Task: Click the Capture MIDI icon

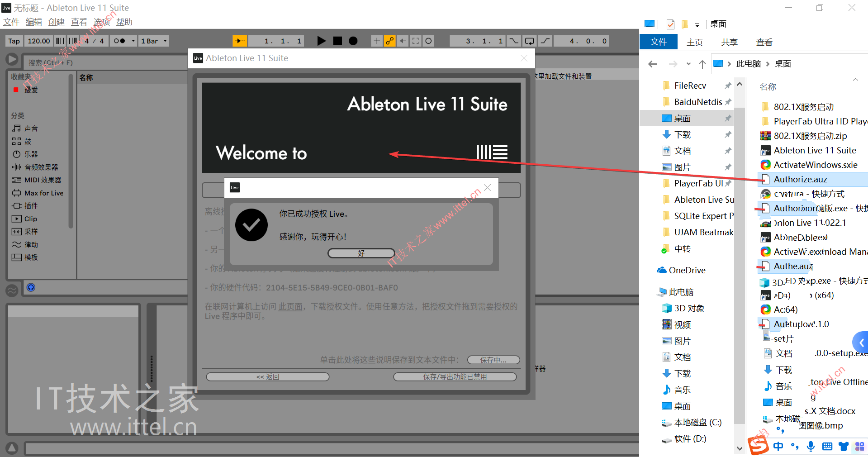Action: 416,41
